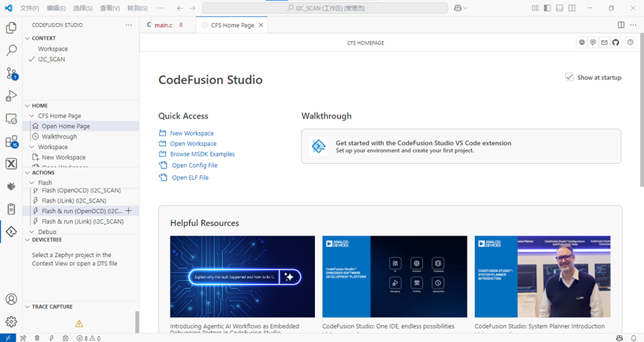The height and width of the screenshot is (342, 644).
Task: Open the boxed X activity bar icon
Action: tap(11, 164)
